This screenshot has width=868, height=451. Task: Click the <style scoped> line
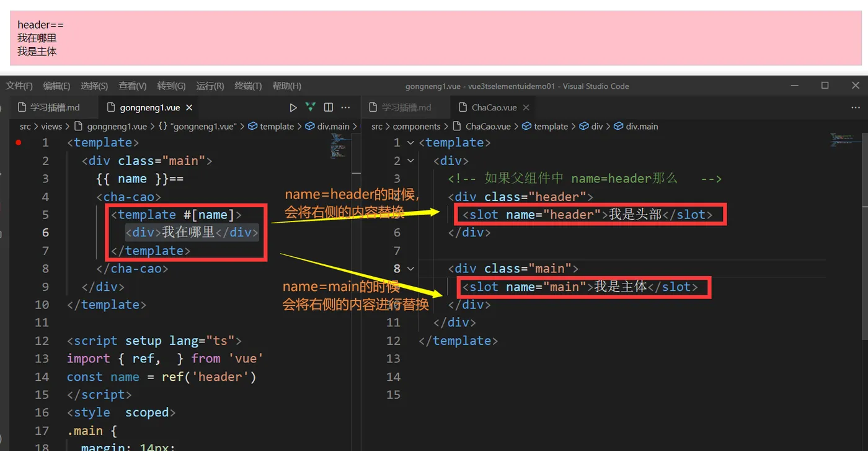pos(122,413)
